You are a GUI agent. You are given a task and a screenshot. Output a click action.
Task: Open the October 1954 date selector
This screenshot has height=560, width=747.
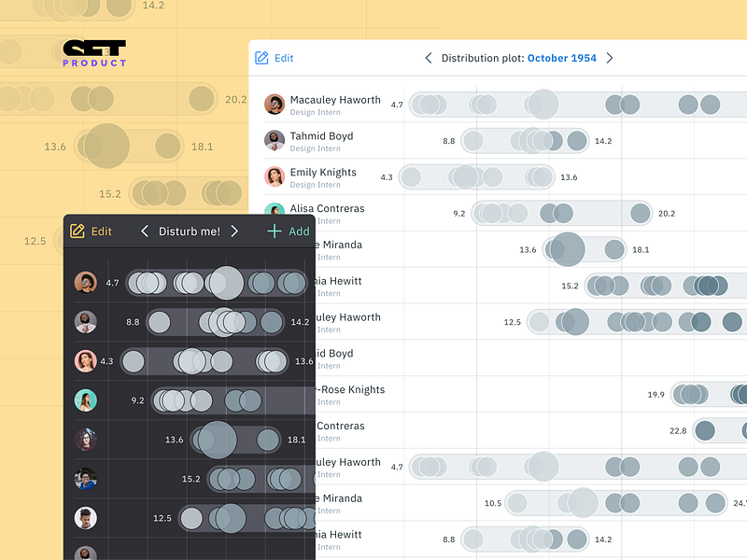point(562,58)
